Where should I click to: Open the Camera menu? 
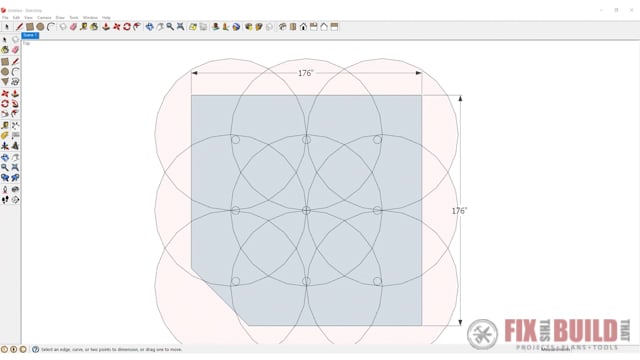click(x=44, y=18)
